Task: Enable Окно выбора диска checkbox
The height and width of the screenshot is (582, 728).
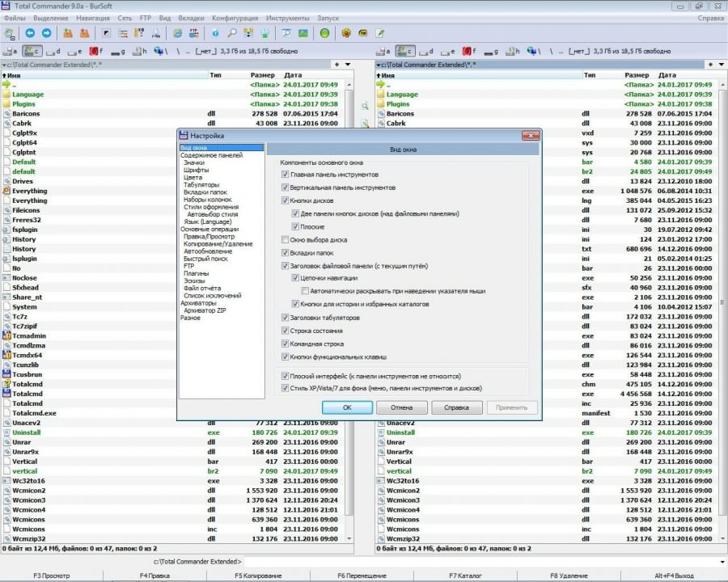Action: tap(285, 240)
